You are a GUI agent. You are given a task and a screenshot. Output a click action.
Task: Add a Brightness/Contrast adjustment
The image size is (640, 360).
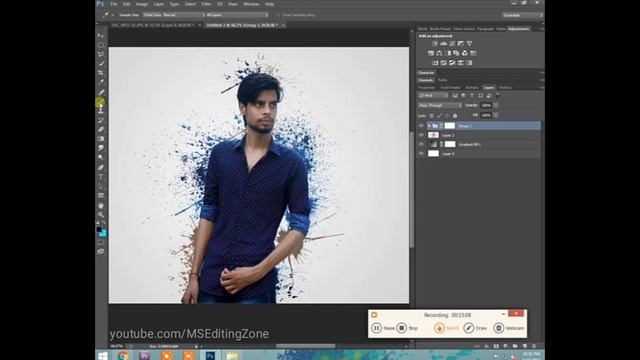click(x=435, y=43)
